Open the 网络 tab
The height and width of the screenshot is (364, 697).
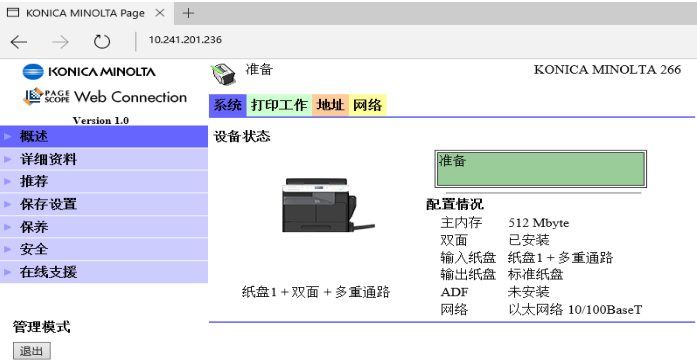point(368,105)
